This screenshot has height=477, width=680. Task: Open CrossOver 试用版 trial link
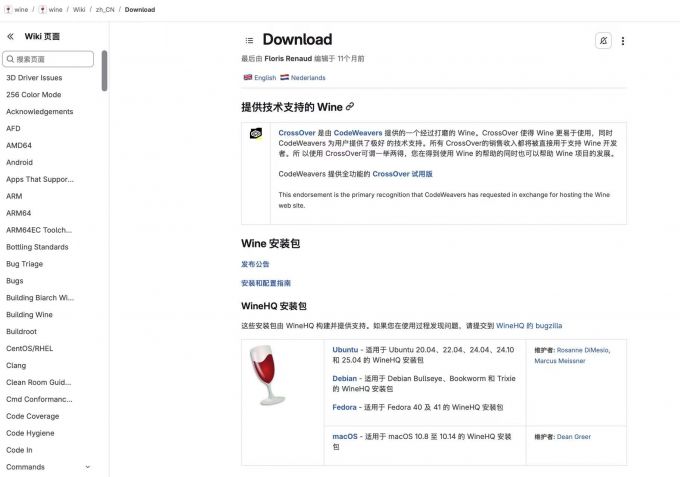point(402,174)
